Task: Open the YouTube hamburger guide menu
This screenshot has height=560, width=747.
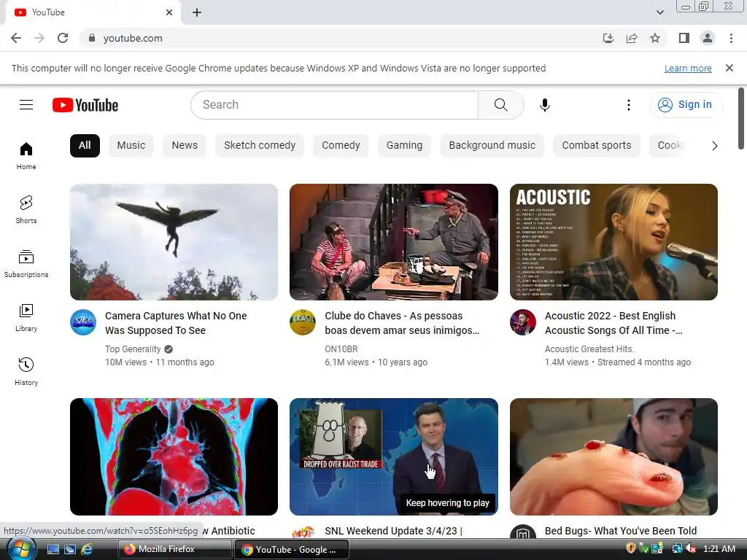Action: 26,105
